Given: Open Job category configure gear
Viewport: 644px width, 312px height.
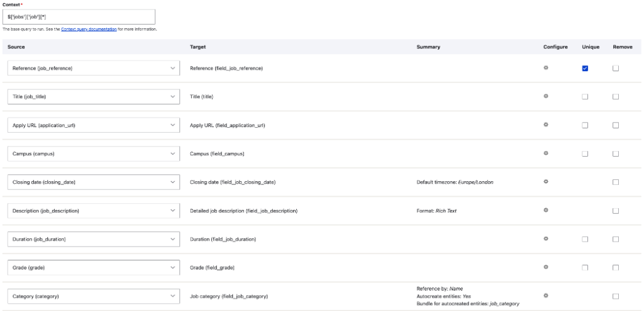Looking at the screenshot, I should 546,295.
